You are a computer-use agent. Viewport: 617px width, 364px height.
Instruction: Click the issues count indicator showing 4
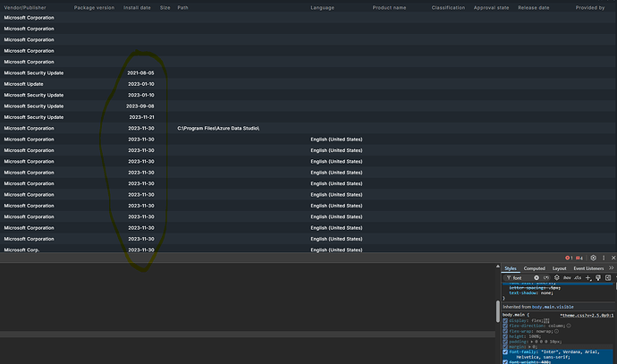579,258
